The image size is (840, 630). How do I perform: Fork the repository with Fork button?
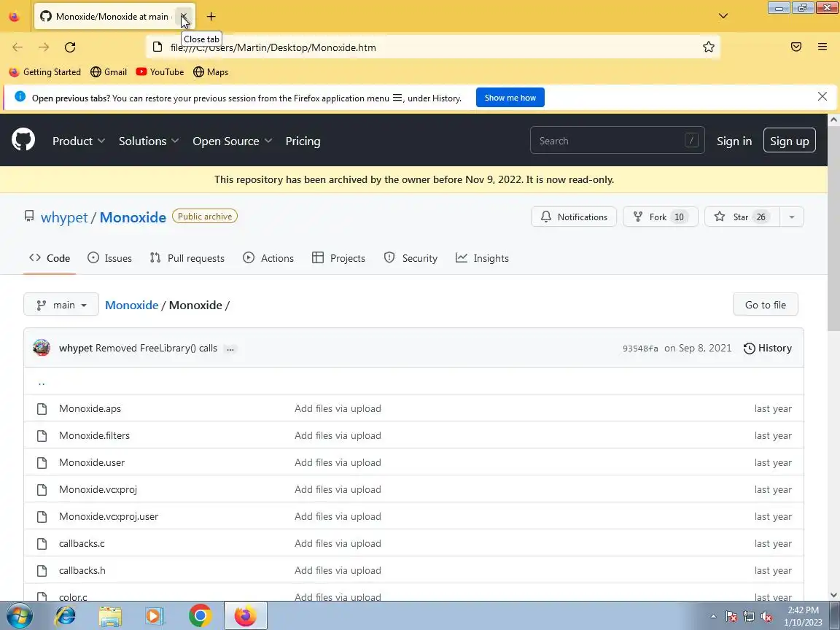pos(661,217)
